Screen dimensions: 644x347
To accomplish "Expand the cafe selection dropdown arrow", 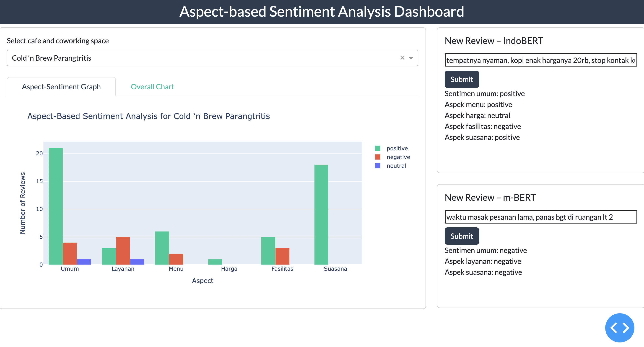I will pos(411,58).
